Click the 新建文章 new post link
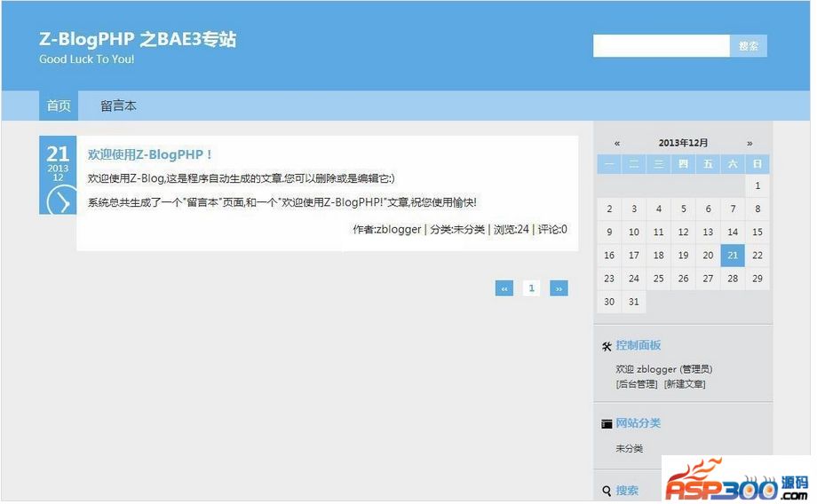This screenshot has height=504, width=817. click(686, 385)
